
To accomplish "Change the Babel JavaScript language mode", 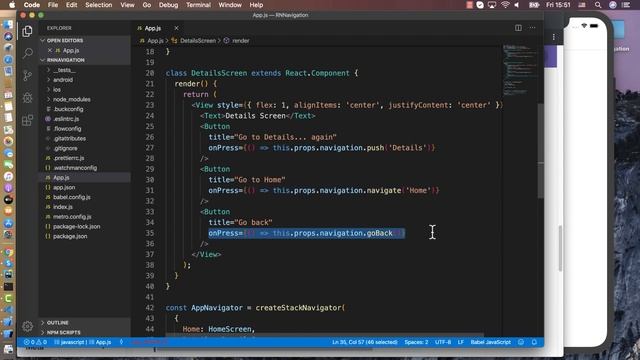I will tap(491, 342).
